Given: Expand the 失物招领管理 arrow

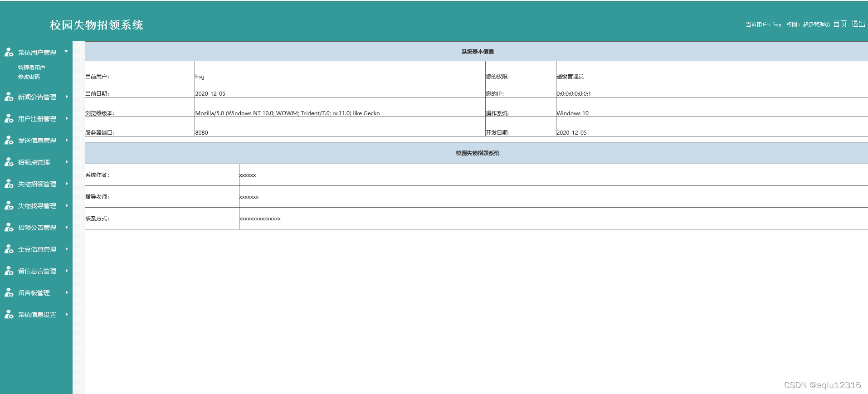Looking at the screenshot, I should tap(67, 184).
